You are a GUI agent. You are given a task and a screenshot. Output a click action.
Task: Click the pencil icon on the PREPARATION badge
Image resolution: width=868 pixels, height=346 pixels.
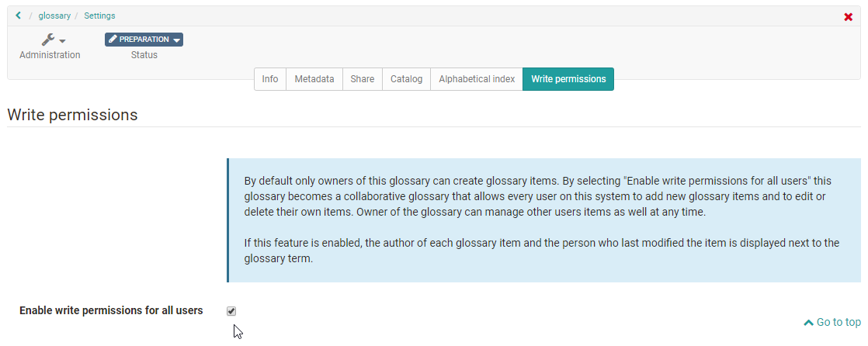(113, 40)
